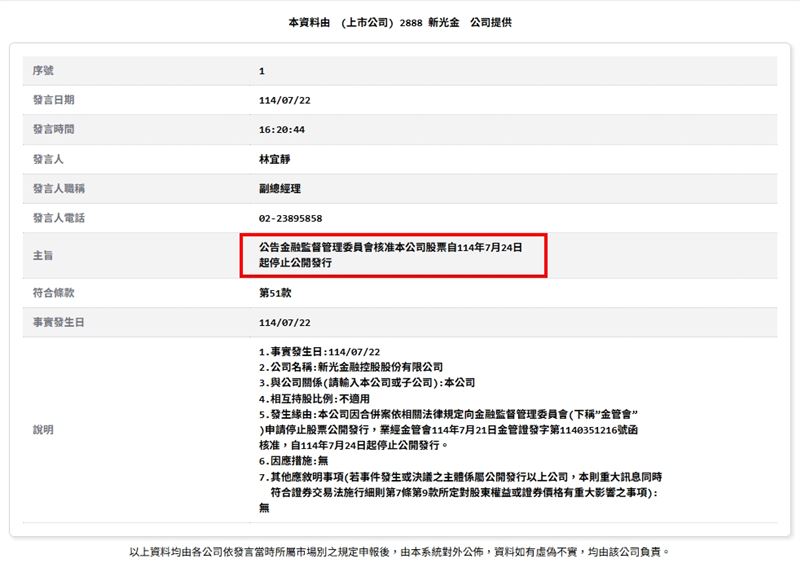The height and width of the screenshot is (567, 800).
Task: Select the '說明' label
Action: point(43,430)
